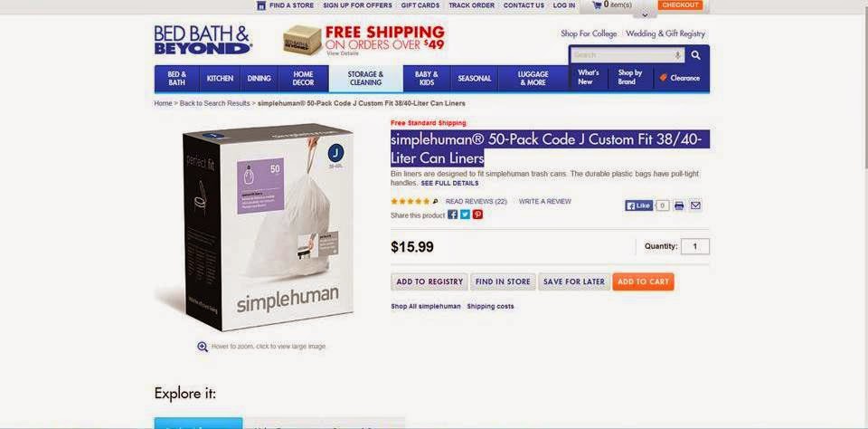
Task: Click the print page icon
Action: [679, 205]
